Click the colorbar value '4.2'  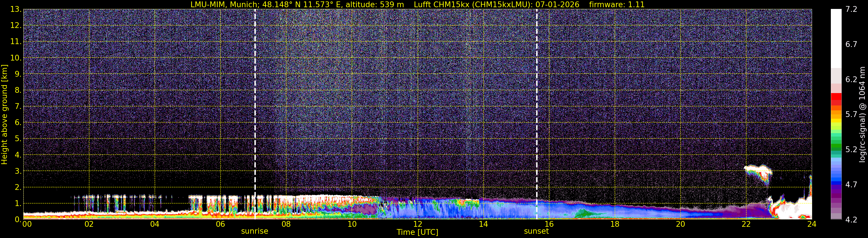(x=851, y=220)
